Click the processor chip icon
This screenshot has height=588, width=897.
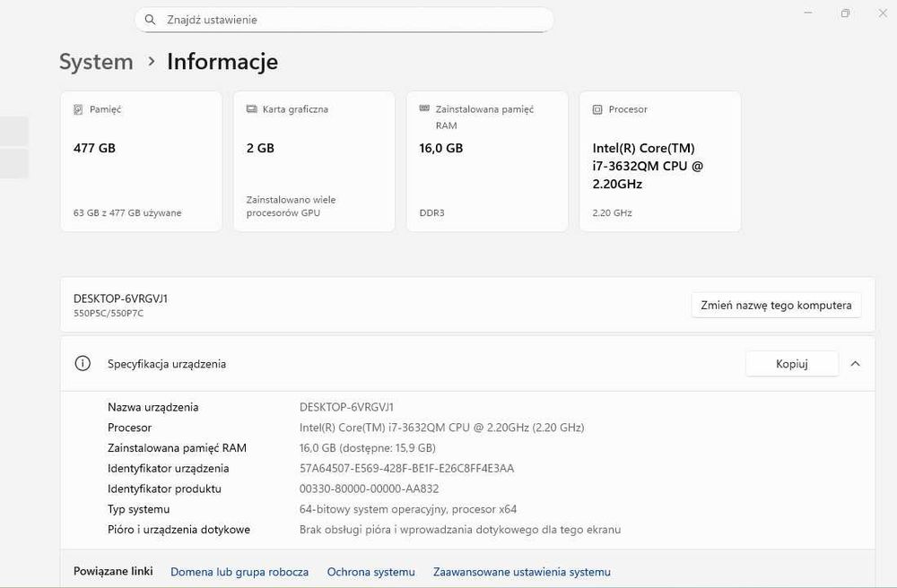597,109
